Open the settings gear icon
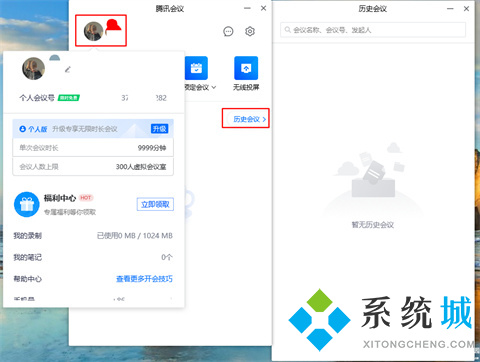 click(x=250, y=31)
